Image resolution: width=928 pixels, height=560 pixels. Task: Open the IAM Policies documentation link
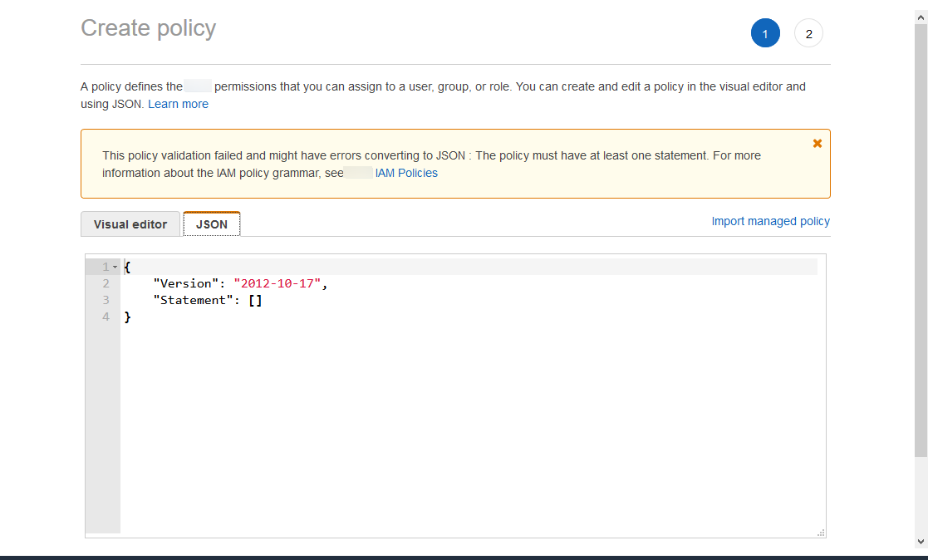pos(406,174)
